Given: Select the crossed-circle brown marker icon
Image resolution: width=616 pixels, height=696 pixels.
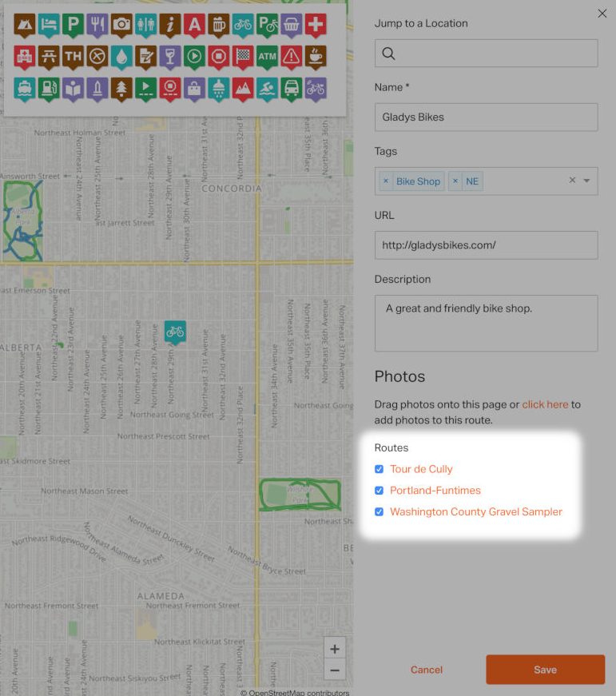Looking at the screenshot, I should [97, 57].
